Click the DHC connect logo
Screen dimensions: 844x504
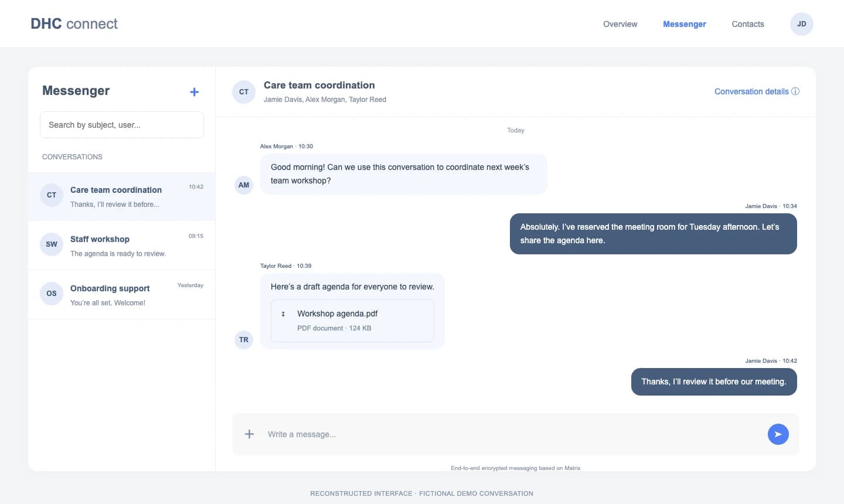click(x=74, y=24)
